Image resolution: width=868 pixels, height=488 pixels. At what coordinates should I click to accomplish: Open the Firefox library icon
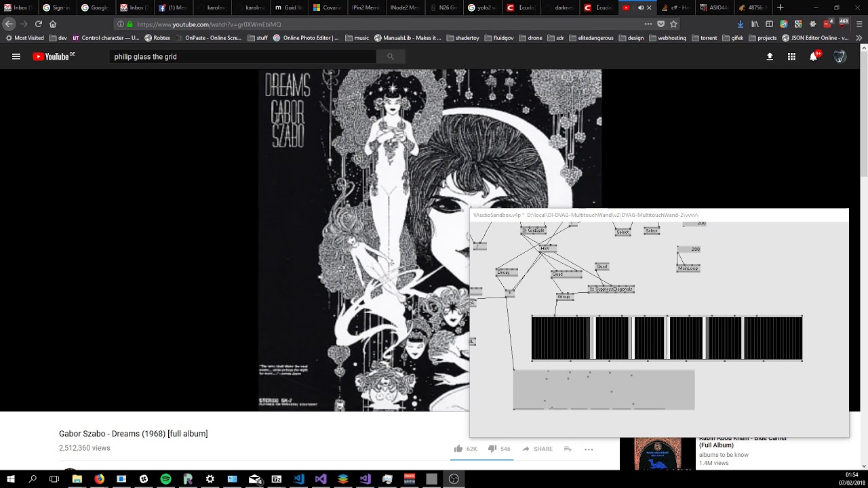pos(754,24)
